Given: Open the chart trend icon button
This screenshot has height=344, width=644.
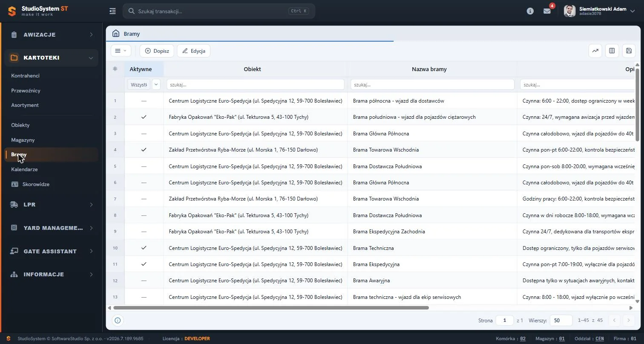Looking at the screenshot, I should pyautogui.click(x=595, y=51).
